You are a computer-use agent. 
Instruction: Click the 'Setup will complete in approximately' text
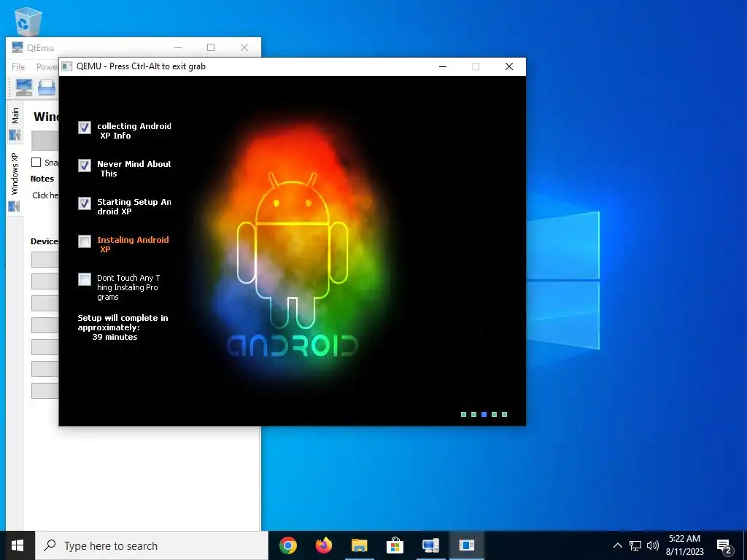[x=123, y=322]
